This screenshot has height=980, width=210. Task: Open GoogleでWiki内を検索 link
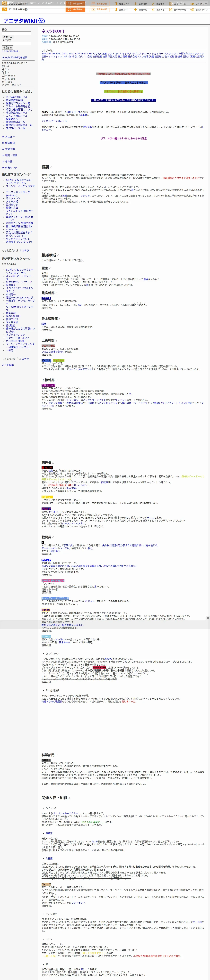15,57
